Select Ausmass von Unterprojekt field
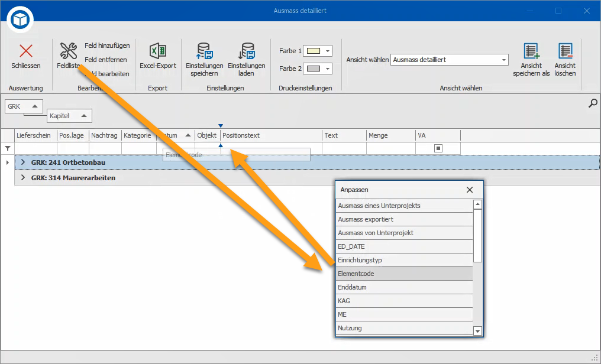The image size is (601, 364). [405, 233]
